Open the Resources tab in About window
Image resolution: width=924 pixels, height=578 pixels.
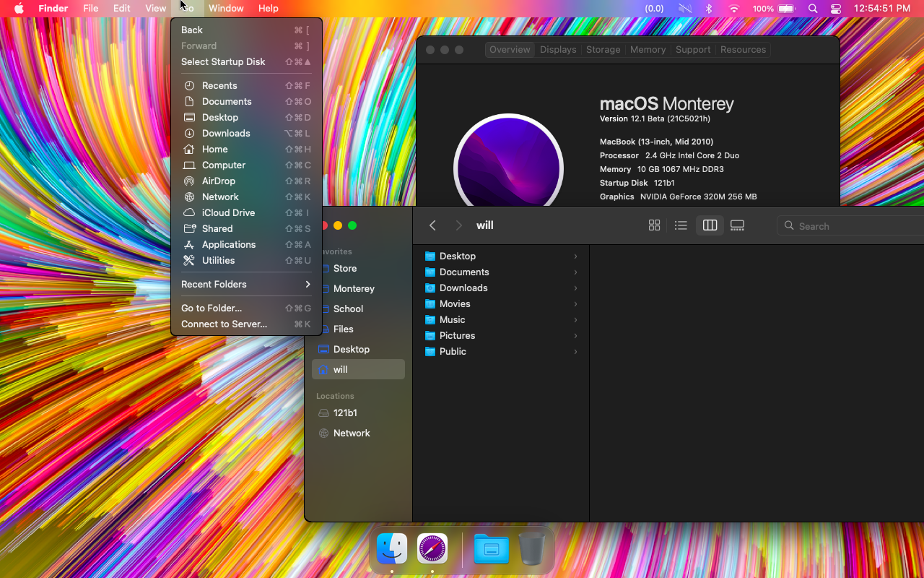point(743,50)
